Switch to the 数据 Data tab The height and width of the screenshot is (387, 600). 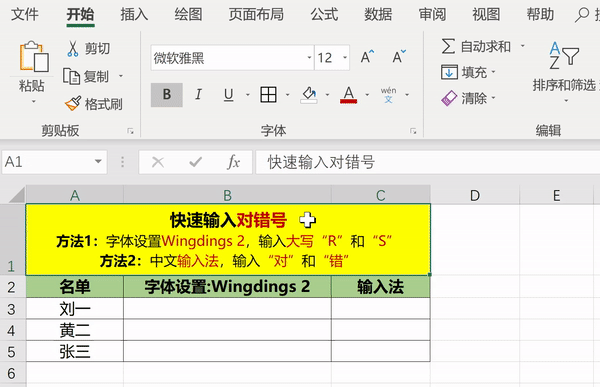pos(378,15)
